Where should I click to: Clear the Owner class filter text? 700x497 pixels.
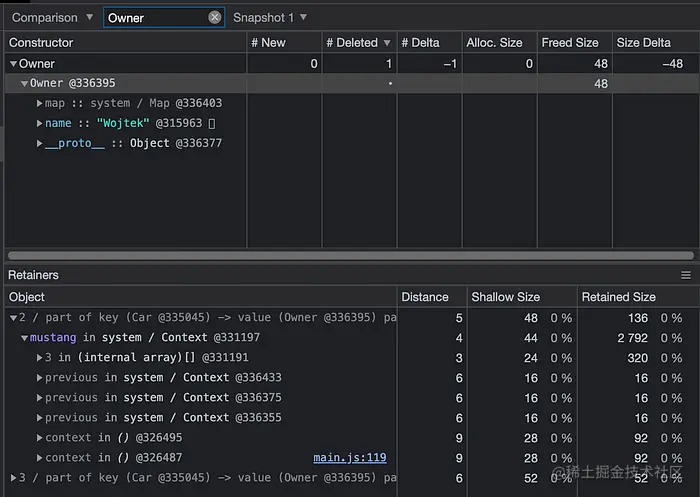(214, 17)
